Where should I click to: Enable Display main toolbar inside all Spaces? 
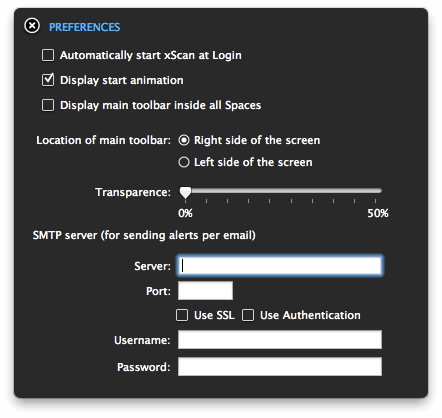point(48,105)
